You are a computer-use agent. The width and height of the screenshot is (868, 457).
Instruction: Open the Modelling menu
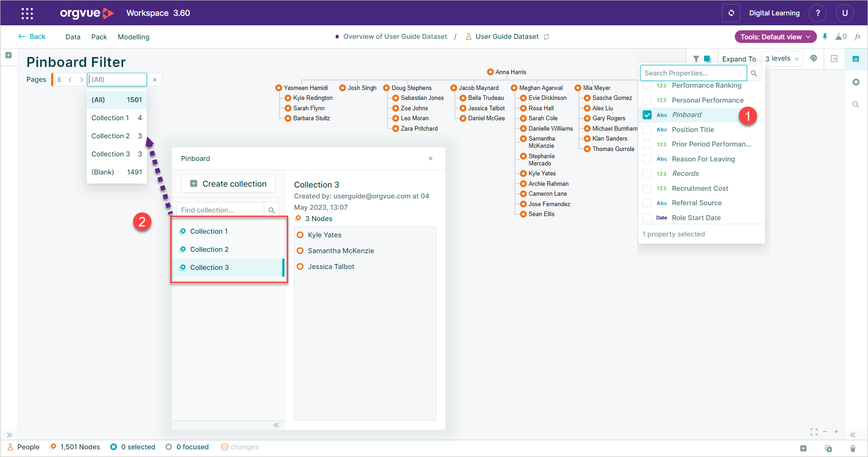pos(134,37)
